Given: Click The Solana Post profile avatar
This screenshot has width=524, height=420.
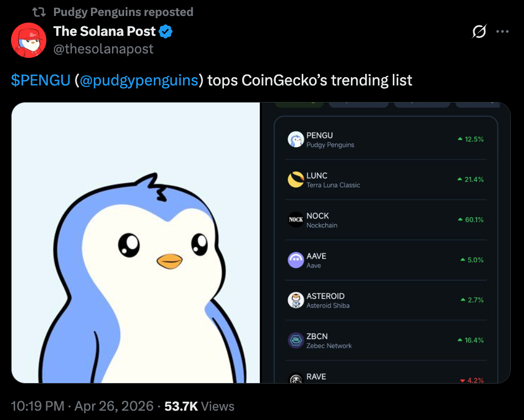Looking at the screenshot, I should pos(29,40).
